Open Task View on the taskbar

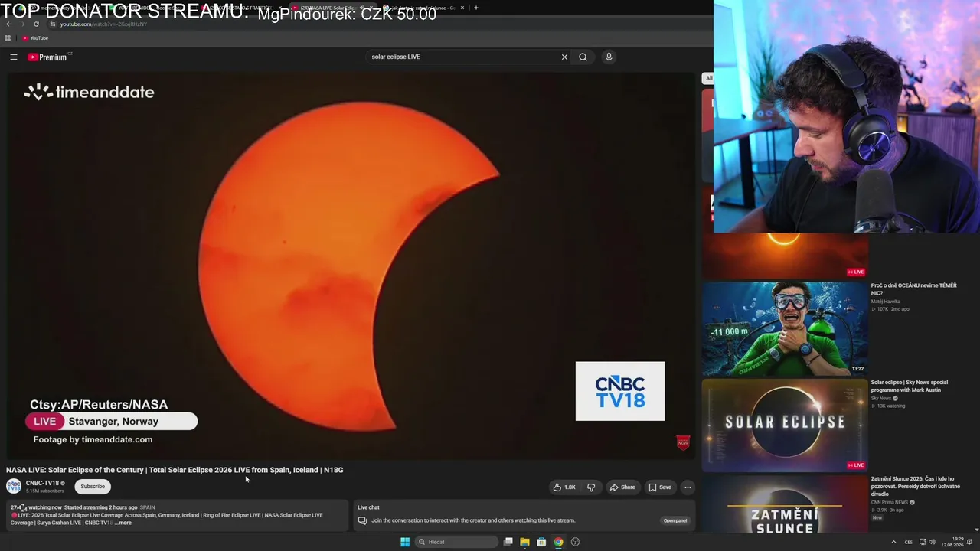[508, 542]
